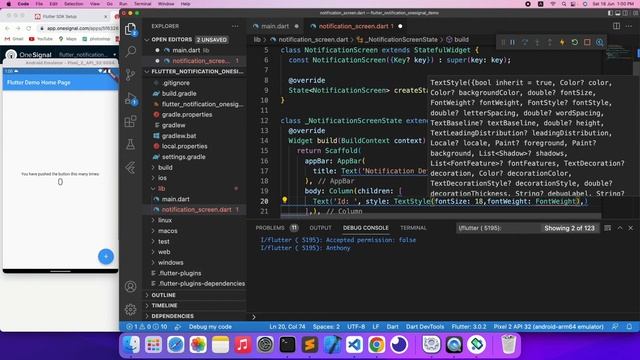The height and width of the screenshot is (360, 640).
Task: Open Explorer panel More Actions ellipsis
Action: point(235,26)
